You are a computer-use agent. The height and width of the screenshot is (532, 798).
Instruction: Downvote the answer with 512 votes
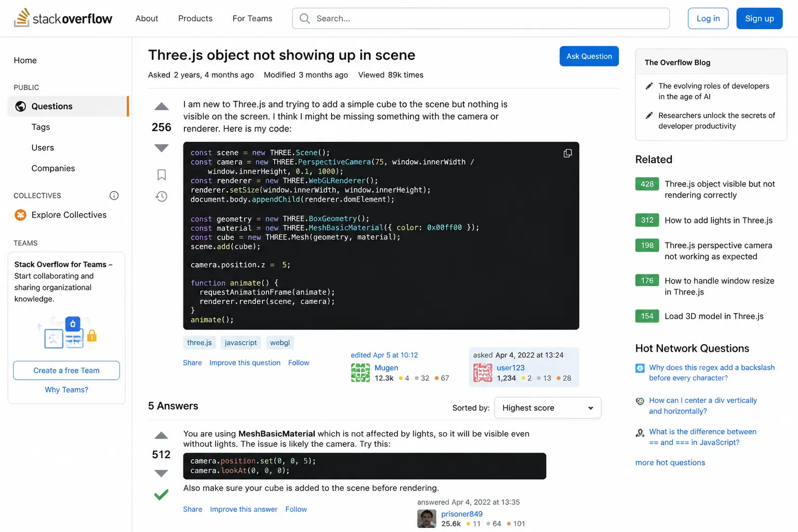[162, 473]
